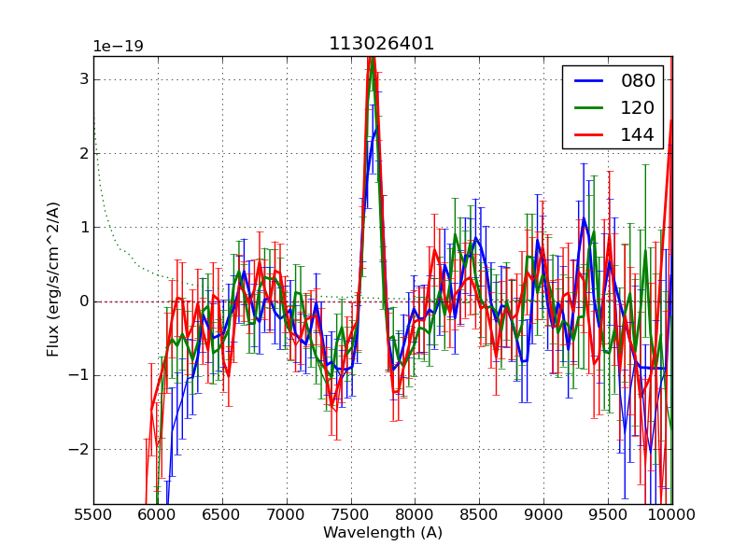Image resolution: width=747 pixels, height=560 pixels.
Task: Click the red line sample in legend
Action: click(x=588, y=134)
